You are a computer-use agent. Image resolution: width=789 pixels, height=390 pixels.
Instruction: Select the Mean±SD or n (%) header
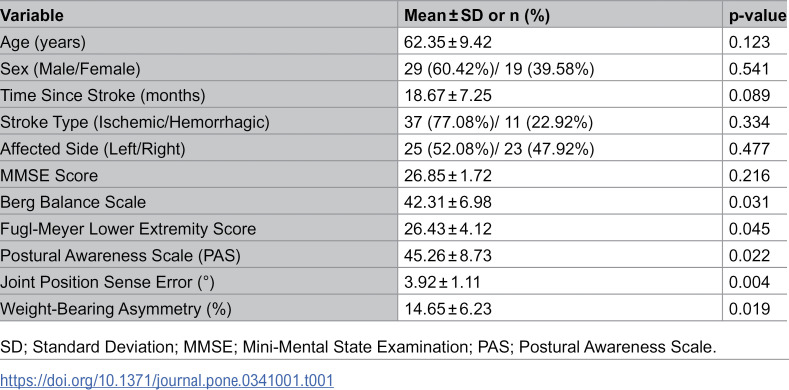click(x=477, y=16)
